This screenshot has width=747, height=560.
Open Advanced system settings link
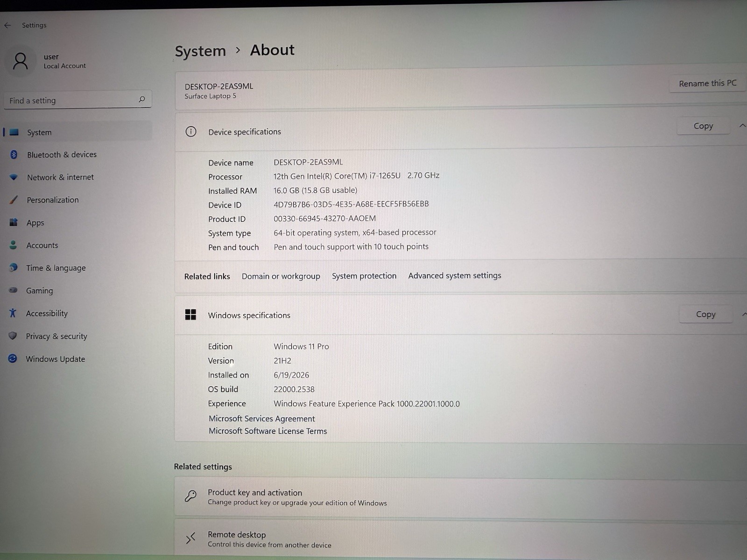coord(454,275)
